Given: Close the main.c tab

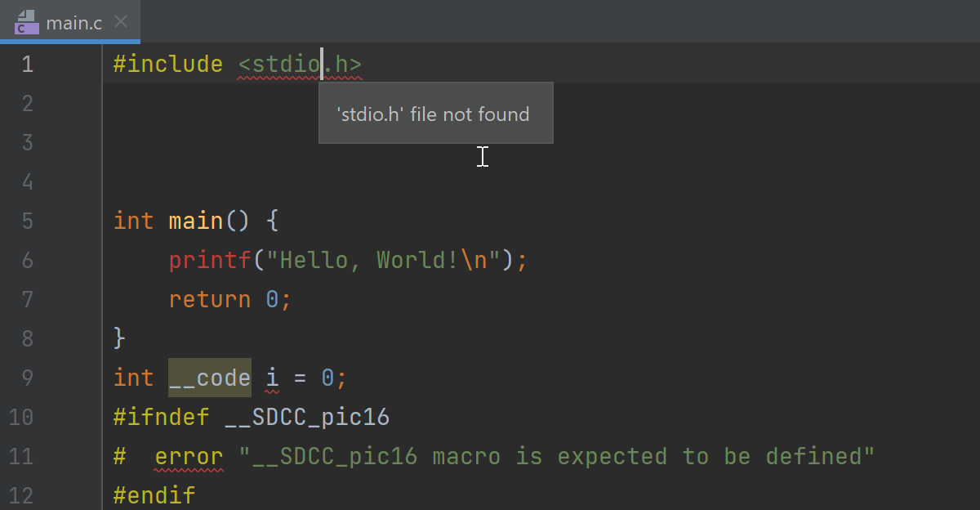Looking at the screenshot, I should pyautogui.click(x=119, y=22).
